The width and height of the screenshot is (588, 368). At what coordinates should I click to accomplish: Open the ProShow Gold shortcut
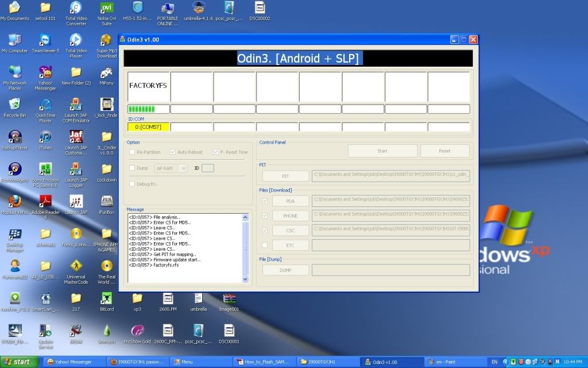click(137, 334)
